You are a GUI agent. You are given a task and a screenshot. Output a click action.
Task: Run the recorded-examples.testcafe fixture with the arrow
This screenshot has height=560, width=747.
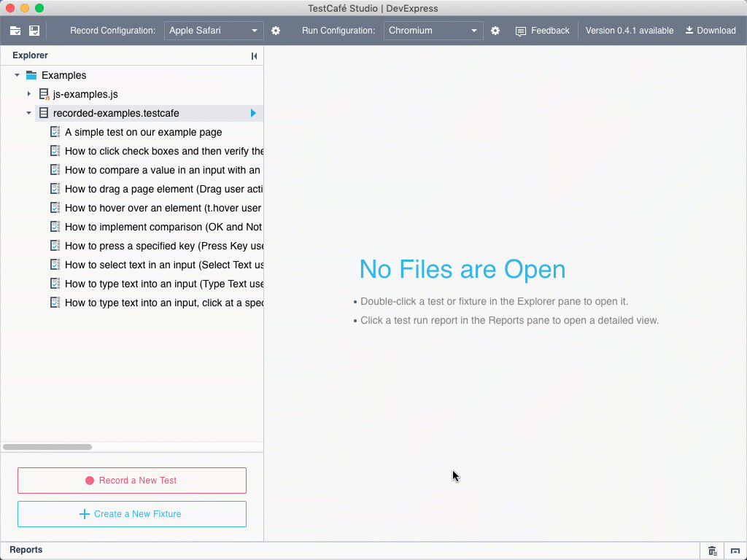tap(253, 113)
